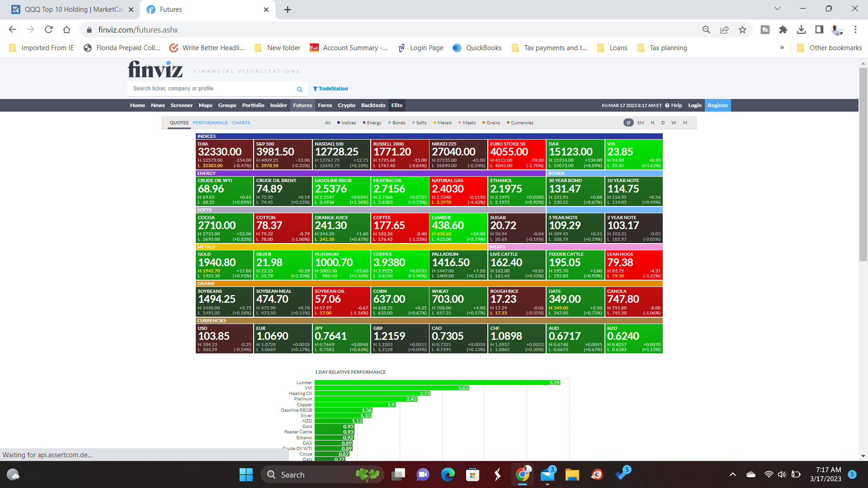Viewport: 868px width, 488px height.
Task: Select the D daily timeframe
Action: pyautogui.click(x=663, y=122)
